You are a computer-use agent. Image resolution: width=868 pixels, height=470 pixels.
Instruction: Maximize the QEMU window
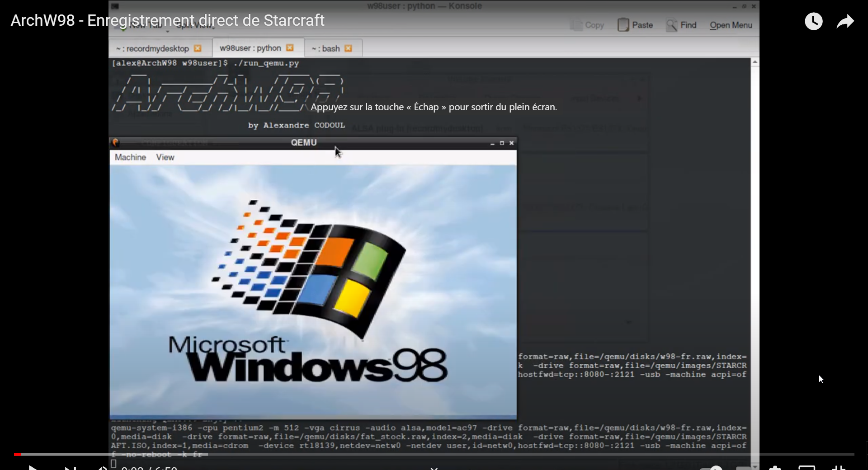click(502, 143)
